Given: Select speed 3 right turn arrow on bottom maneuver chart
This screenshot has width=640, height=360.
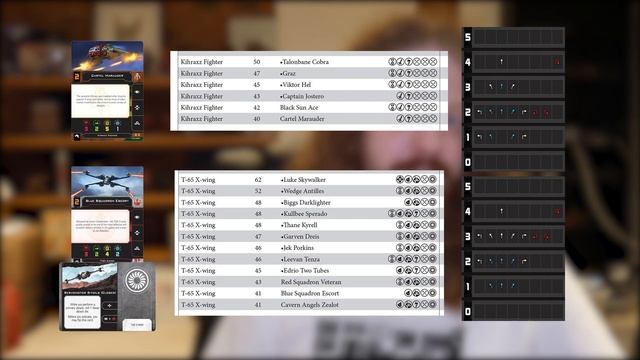Looking at the screenshot, I should pos(524,236).
